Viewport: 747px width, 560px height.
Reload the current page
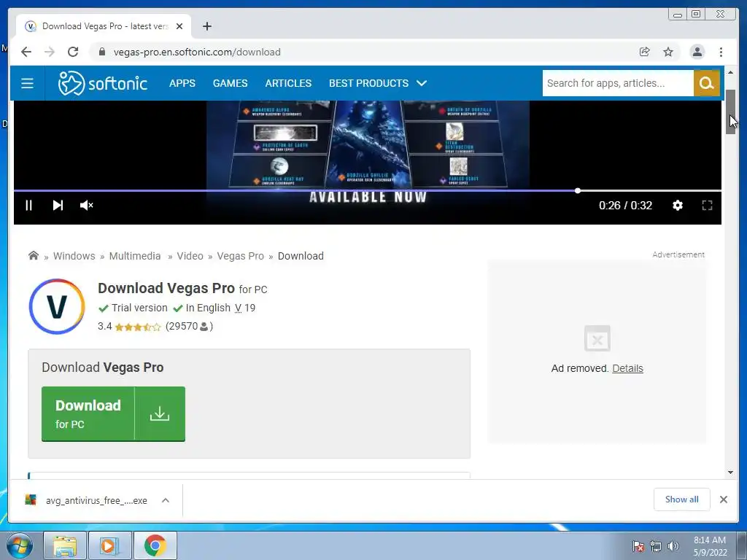(73, 52)
